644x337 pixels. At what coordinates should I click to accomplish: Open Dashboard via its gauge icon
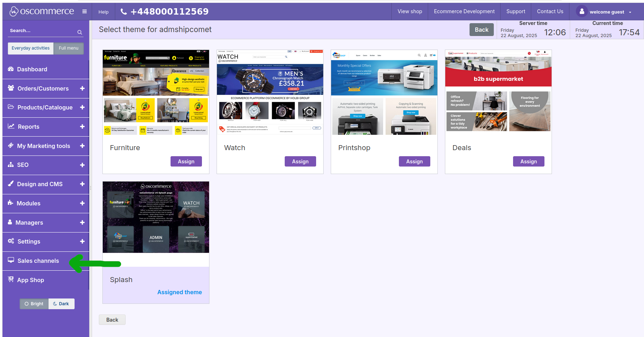point(11,69)
